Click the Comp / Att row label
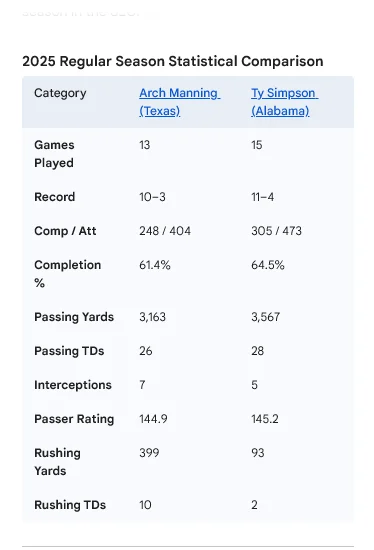Screen dimensions: 374x550 65,231
